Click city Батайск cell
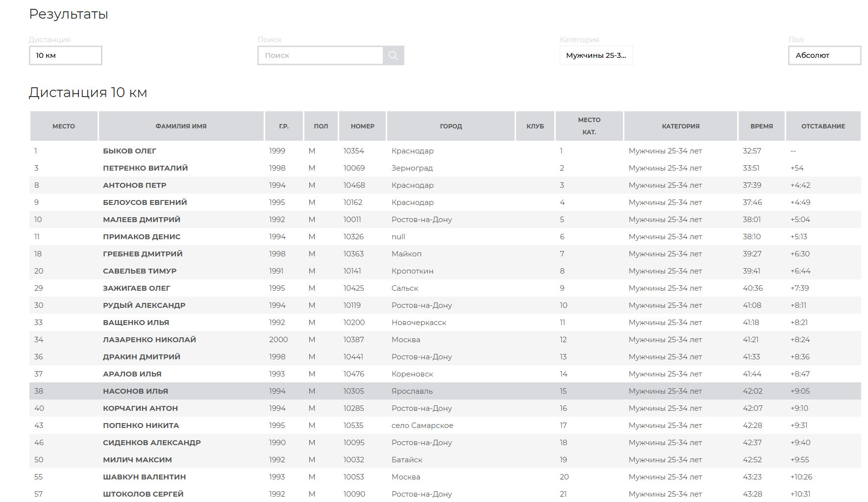 (x=407, y=460)
